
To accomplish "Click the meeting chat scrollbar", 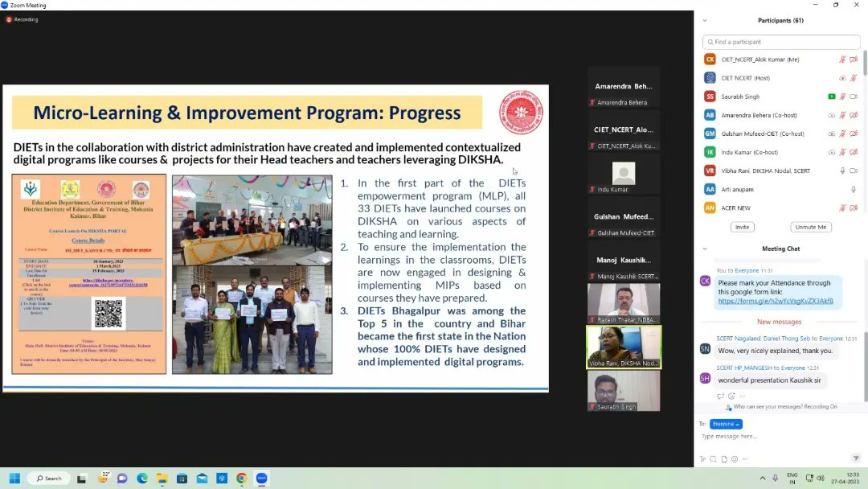I will click(866, 367).
